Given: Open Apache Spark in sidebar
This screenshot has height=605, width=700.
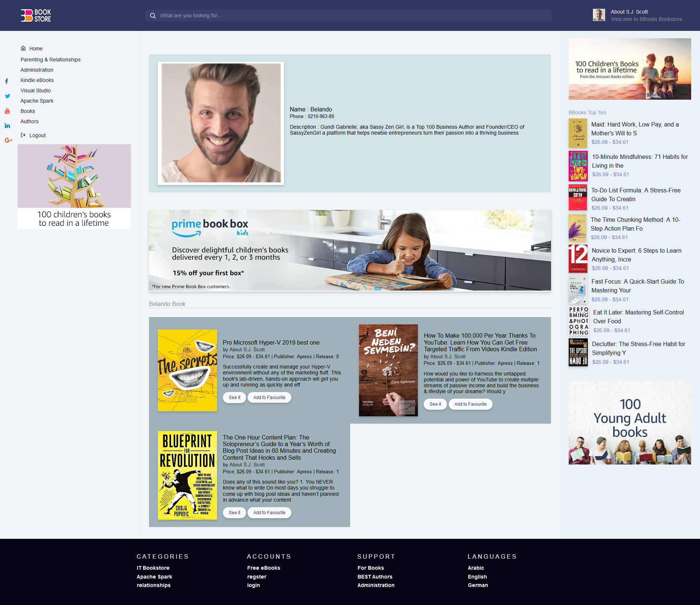Looking at the screenshot, I should pyautogui.click(x=37, y=101).
